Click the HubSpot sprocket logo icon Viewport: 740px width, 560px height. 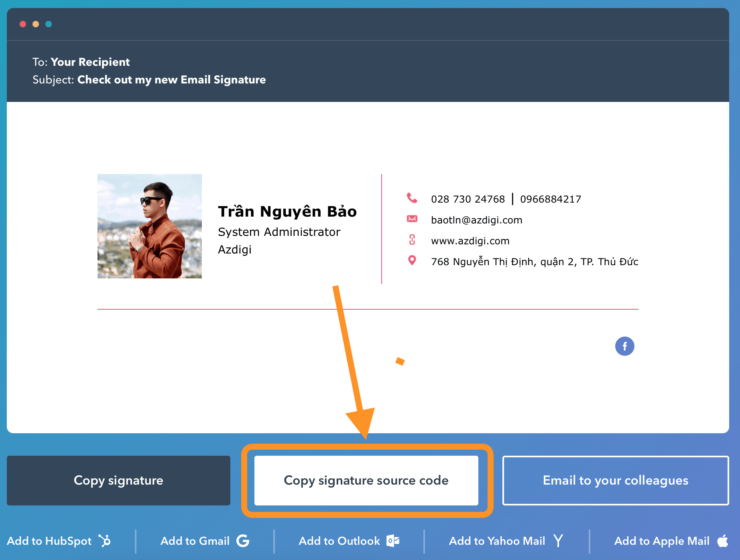(x=105, y=541)
